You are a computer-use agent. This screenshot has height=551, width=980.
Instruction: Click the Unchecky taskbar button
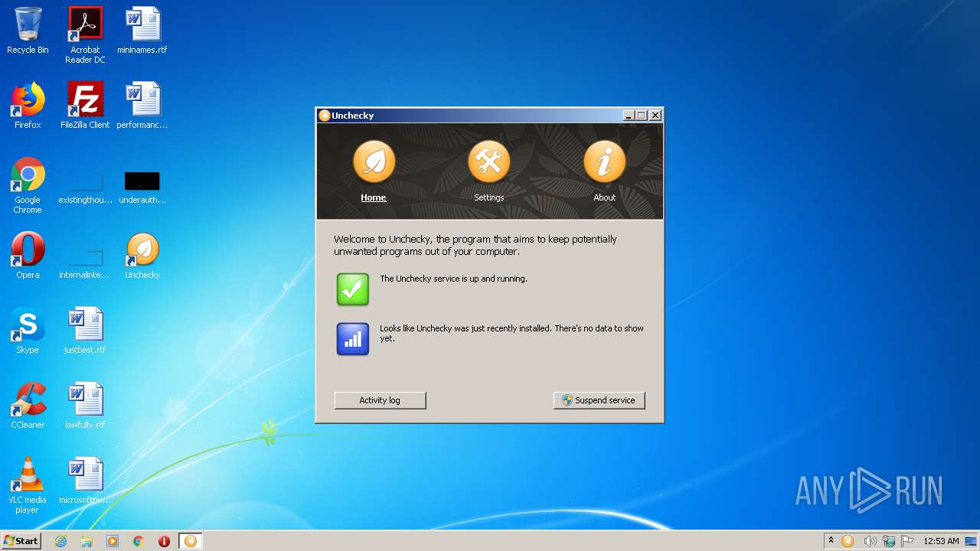[x=191, y=541]
